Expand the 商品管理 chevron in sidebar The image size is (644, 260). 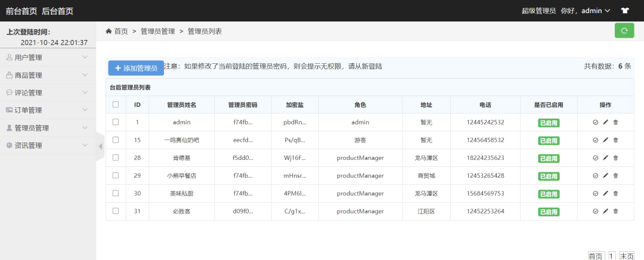(x=85, y=75)
